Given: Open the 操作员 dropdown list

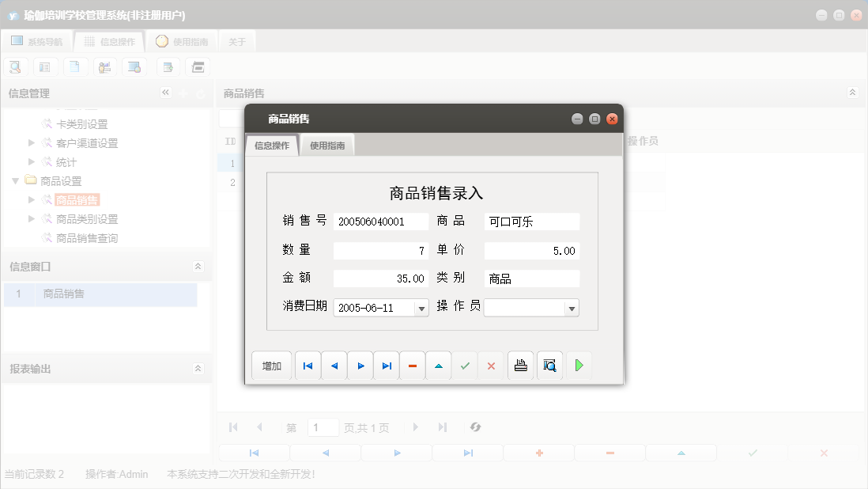Looking at the screenshot, I should [572, 307].
